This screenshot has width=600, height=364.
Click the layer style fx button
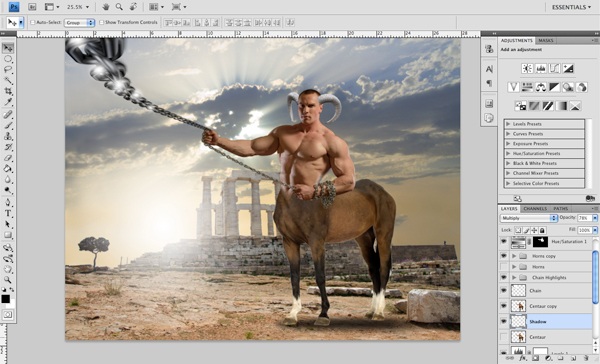pyautogui.click(x=523, y=358)
